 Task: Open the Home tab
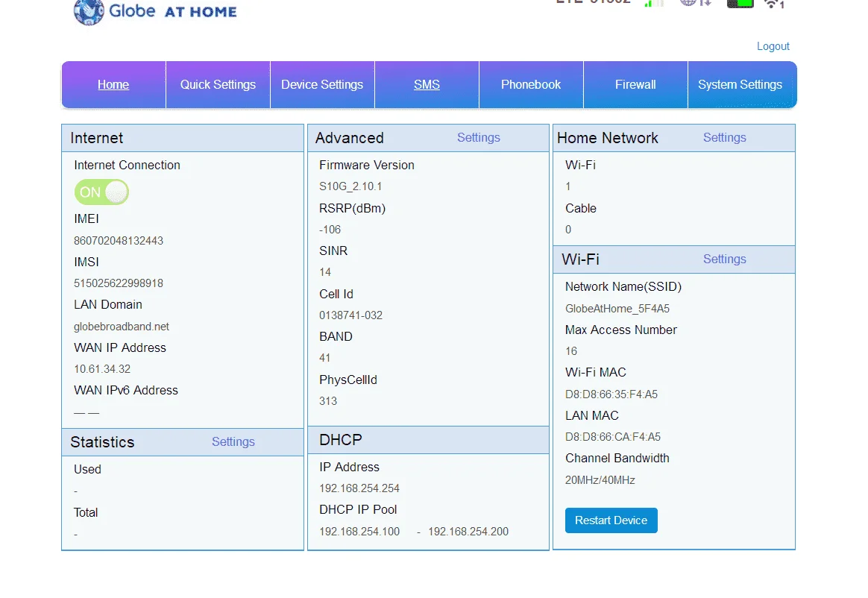point(113,85)
